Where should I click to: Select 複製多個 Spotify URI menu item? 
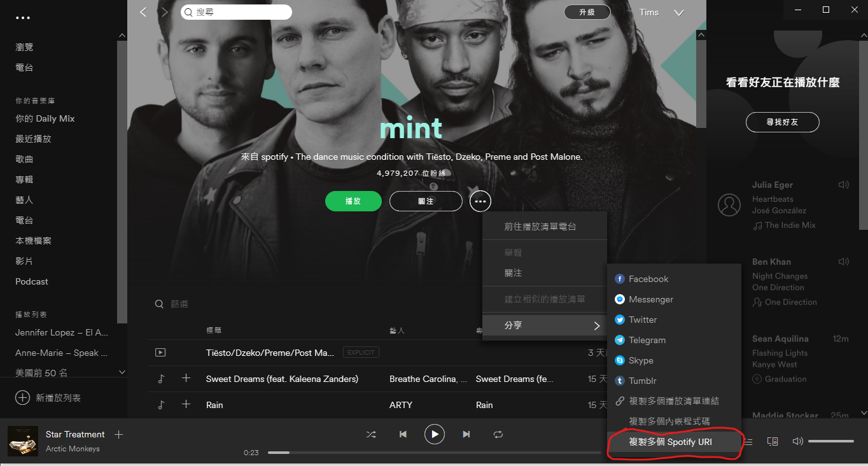click(x=670, y=442)
